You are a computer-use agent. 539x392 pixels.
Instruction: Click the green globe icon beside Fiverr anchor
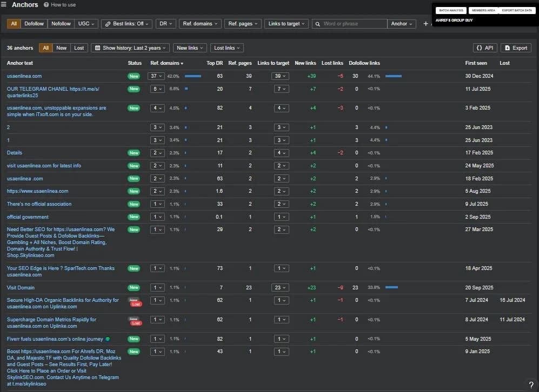point(108,339)
